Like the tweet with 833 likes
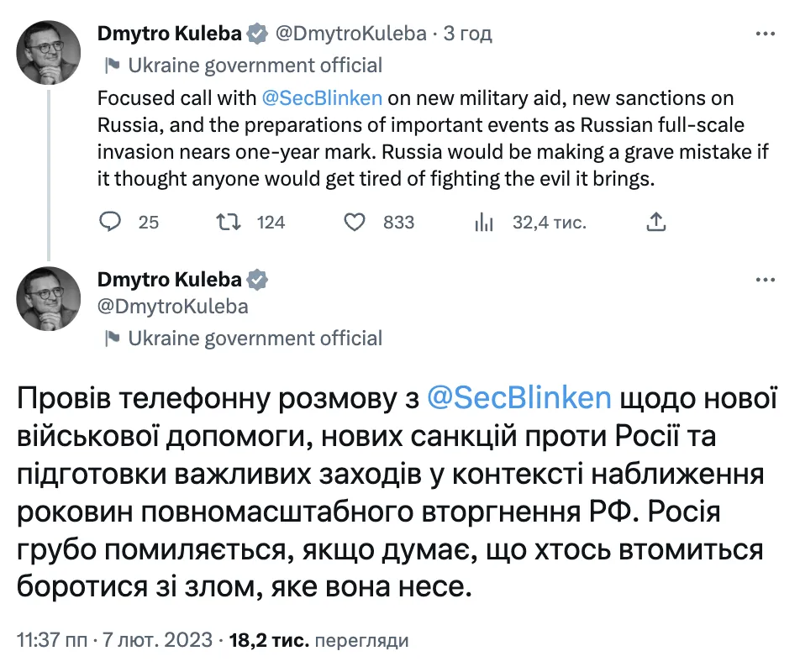This screenshot has height=672, width=800. pos(355,222)
